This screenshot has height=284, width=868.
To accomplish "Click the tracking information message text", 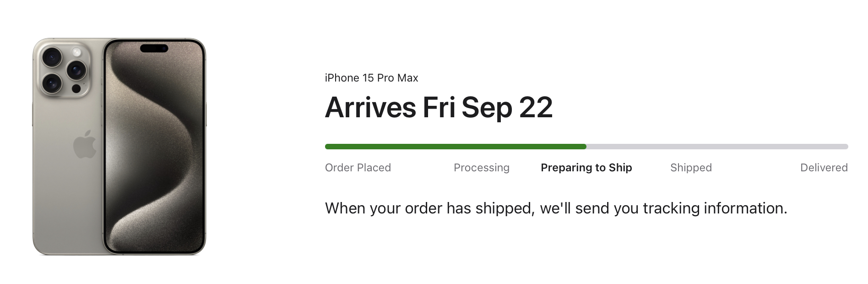I will (556, 208).
